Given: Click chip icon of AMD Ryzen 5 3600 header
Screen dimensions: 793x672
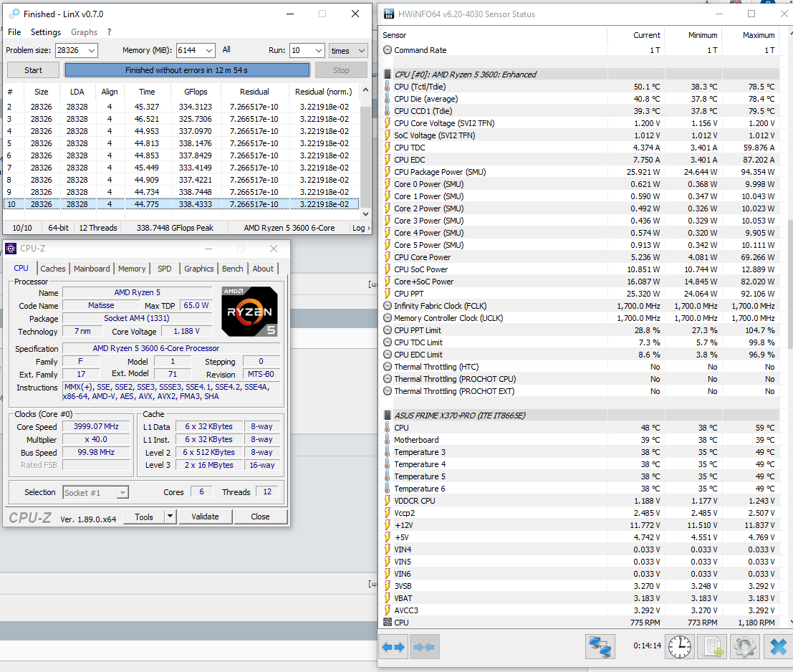Looking at the screenshot, I should tap(388, 75).
